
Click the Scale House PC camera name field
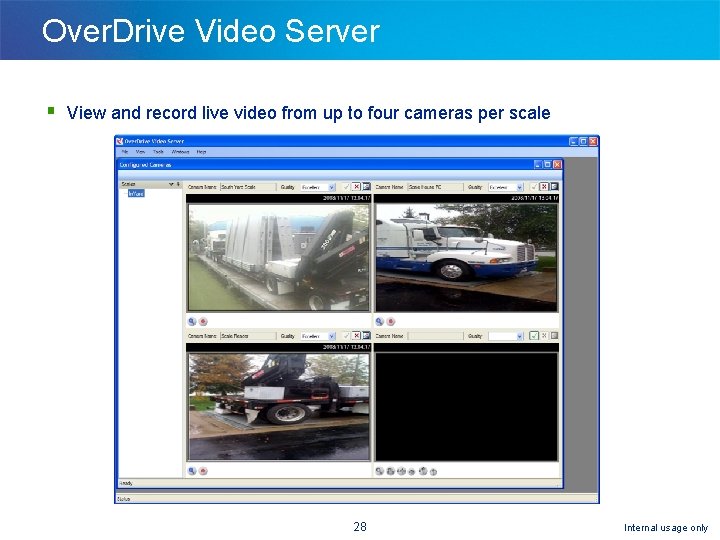click(x=436, y=187)
